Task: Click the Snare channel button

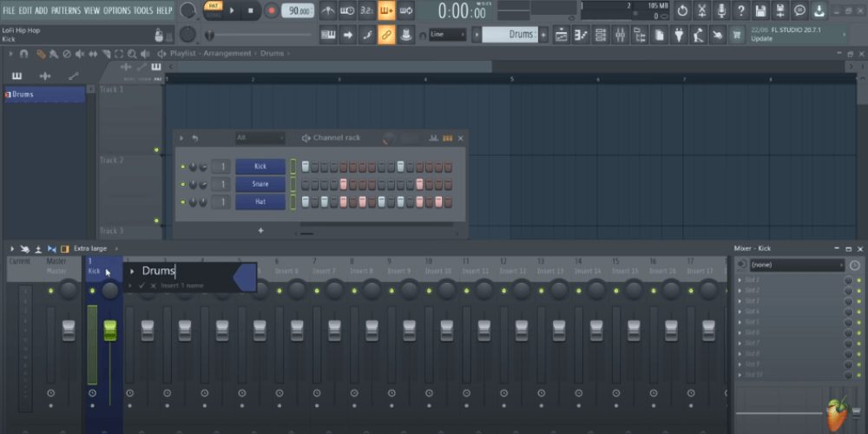Action: click(x=260, y=184)
